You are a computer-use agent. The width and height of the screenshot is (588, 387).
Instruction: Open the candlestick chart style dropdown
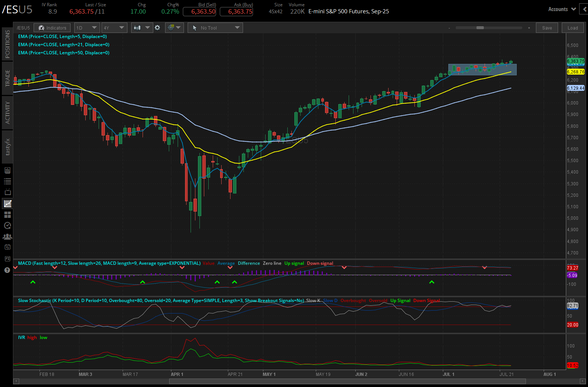(142, 28)
